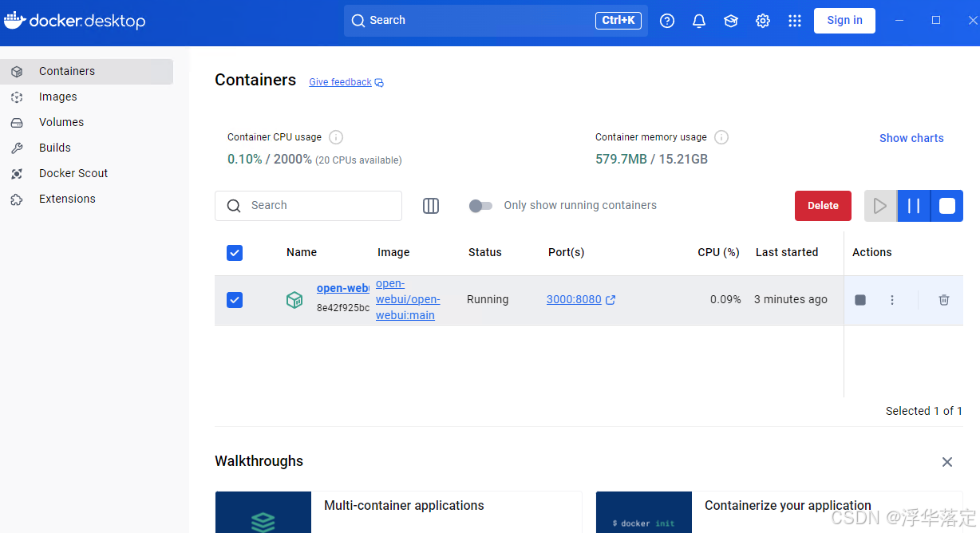Open the open-webui/open-webui:main image link
Screen dimensions: 980x533
coord(408,300)
